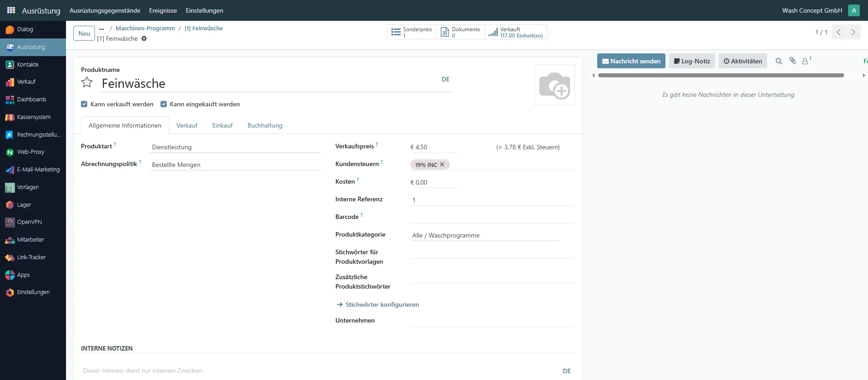Upload product image via camera placeholder
The image size is (868, 380).
554,85
